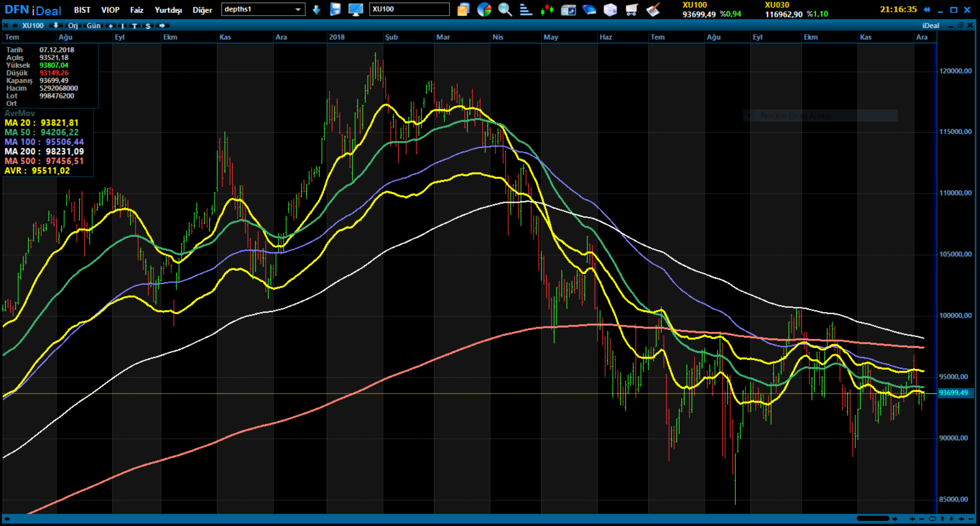This screenshot has width=980, height=526.
Task: Click the first plus zoom button at bottom
Action: click(x=912, y=519)
